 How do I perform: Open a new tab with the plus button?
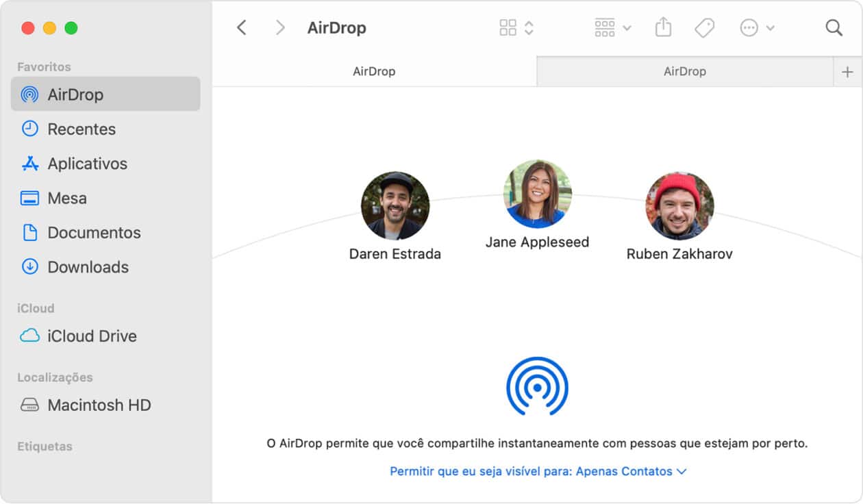(848, 71)
